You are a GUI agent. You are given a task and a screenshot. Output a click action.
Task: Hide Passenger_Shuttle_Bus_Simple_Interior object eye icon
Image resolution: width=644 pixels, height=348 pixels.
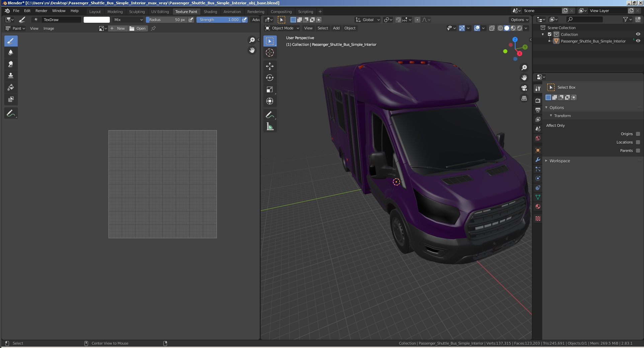click(638, 41)
